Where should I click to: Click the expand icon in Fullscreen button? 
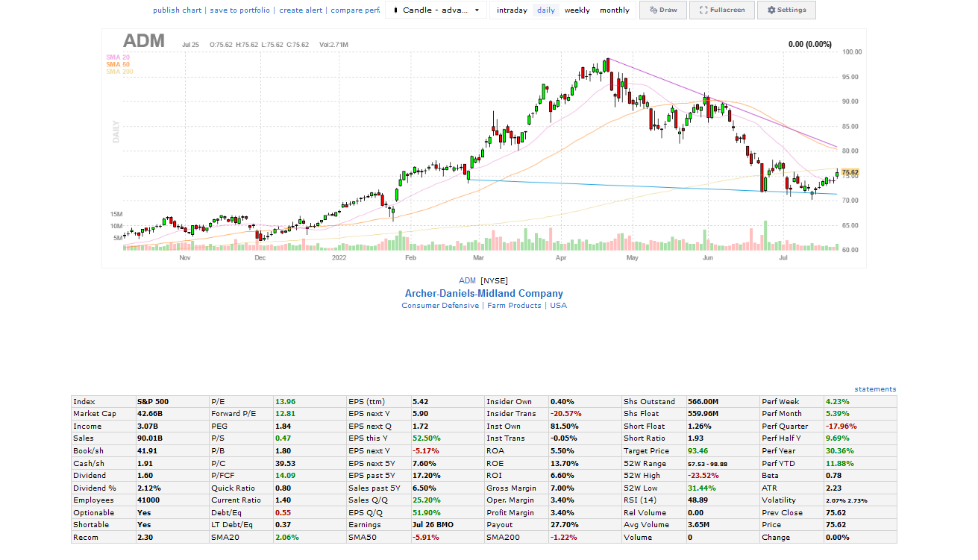703,10
